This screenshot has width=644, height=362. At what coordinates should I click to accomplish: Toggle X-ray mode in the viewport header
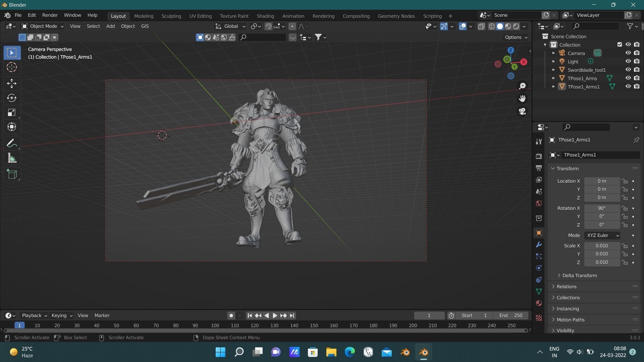pos(481,26)
